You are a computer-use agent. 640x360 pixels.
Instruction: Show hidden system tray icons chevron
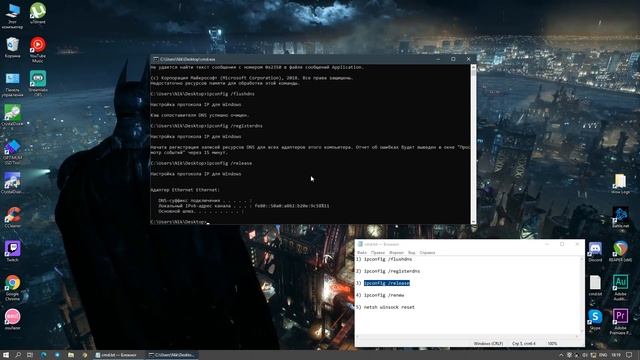coord(561,355)
